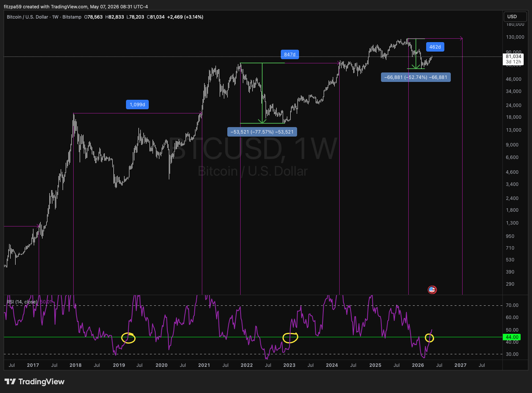Screen dimensions: 532x393
Task: Click the 81,034 current price label
Action: click(513, 57)
